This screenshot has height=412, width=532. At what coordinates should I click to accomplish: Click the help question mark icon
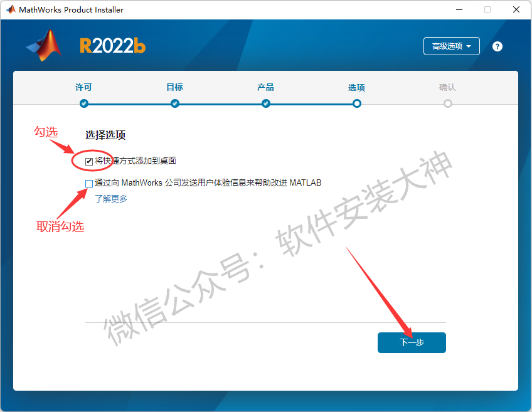point(497,46)
